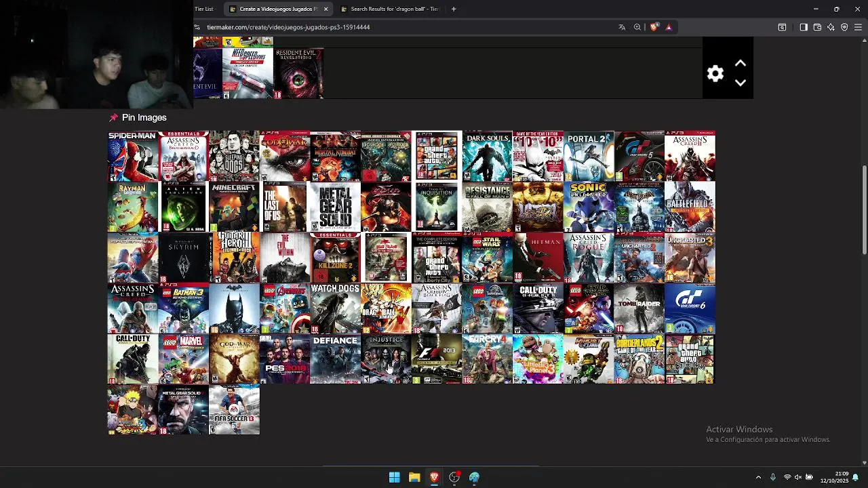Pick the Rayman Legends cover

click(133, 207)
